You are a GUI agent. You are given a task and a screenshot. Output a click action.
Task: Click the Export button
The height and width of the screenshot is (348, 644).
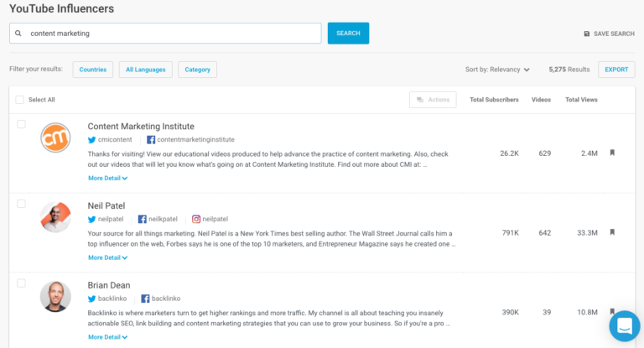[x=615, y=70]
